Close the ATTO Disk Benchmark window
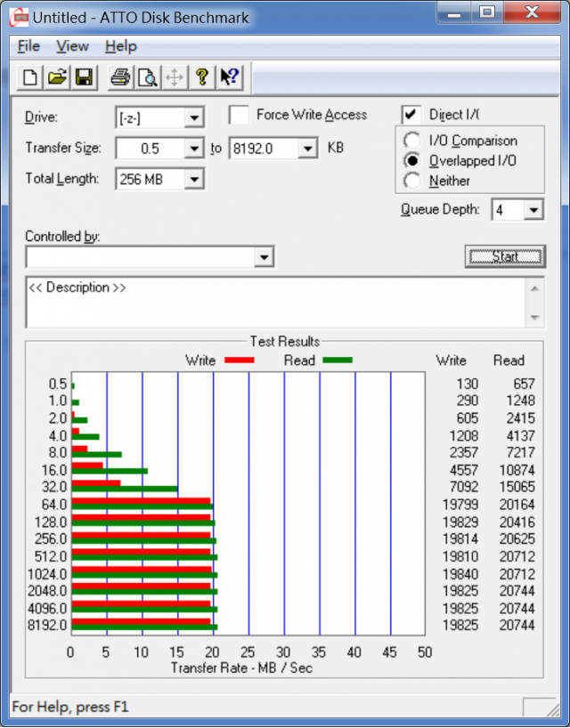This screenshot has height=728, width=570. 532,12
